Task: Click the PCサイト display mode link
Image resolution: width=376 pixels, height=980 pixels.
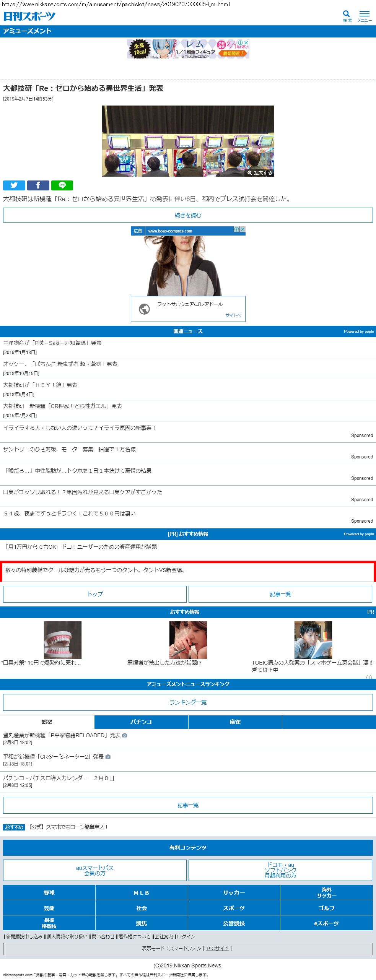Action: (218, 948)
